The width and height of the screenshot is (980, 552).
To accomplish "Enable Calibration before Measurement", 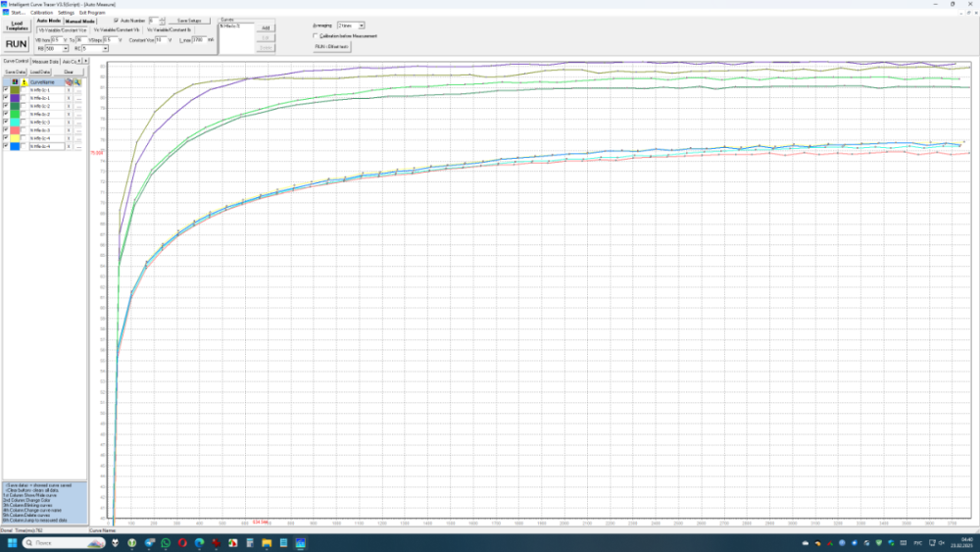I will point(315,36).
